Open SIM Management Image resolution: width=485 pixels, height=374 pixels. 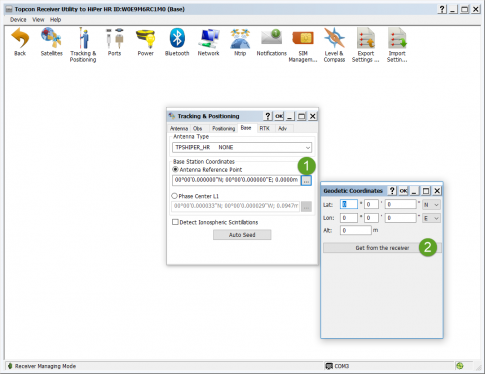click(303, 45)
